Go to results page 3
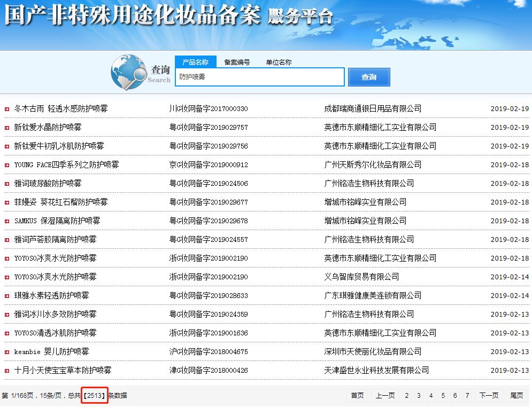The image size is (532, 408). (419, 395)
